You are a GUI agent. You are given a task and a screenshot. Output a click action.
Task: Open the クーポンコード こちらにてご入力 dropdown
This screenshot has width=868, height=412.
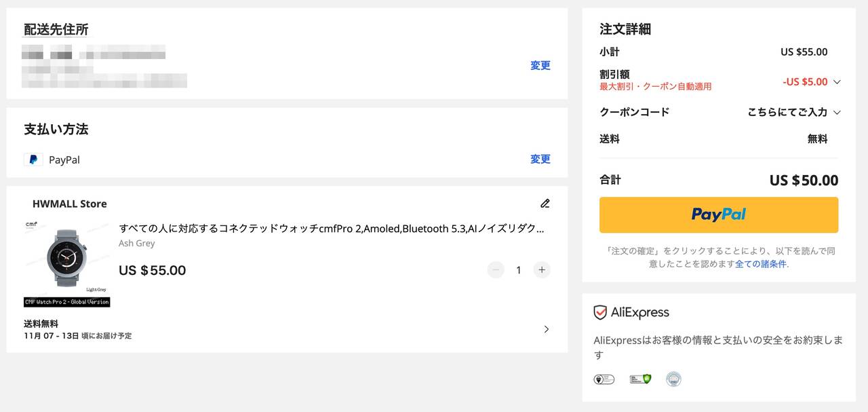click(x=793, y=112)
